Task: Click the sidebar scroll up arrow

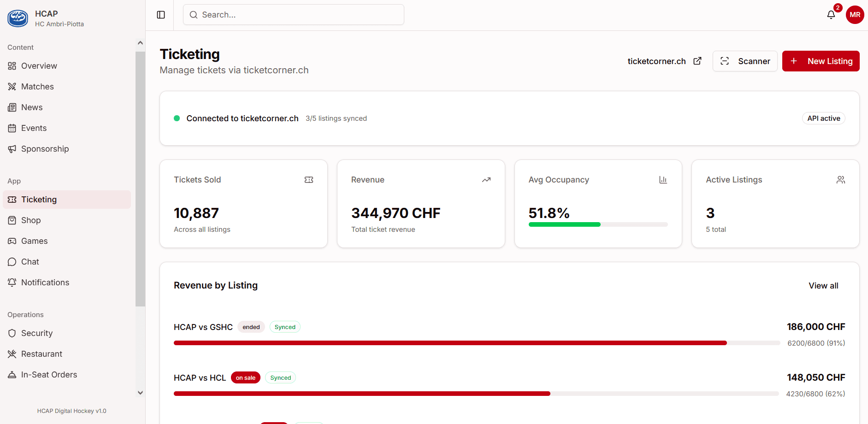Action: pos(140,43)
